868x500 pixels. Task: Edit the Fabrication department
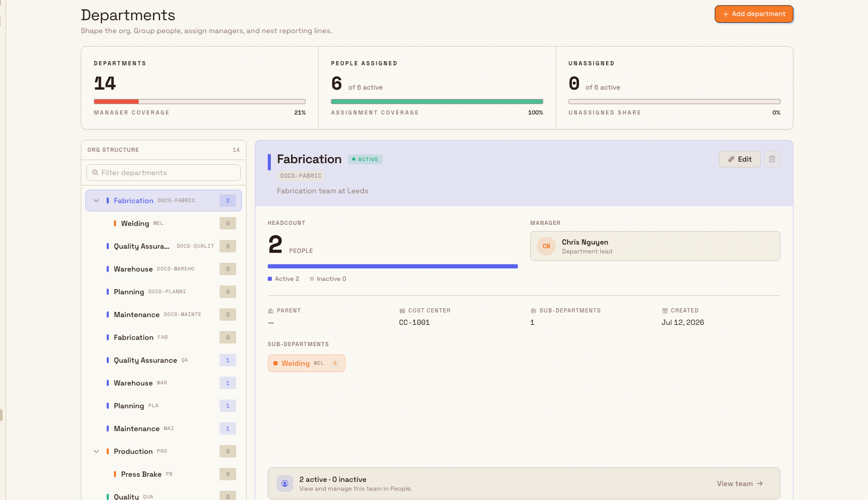pyautogui.click(x=740, y=159)
